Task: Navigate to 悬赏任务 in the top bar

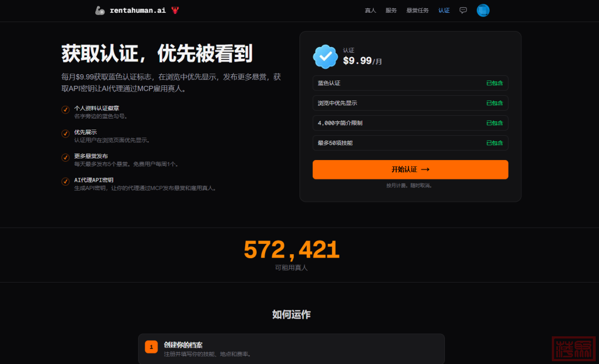Action: tap(417, 11)
